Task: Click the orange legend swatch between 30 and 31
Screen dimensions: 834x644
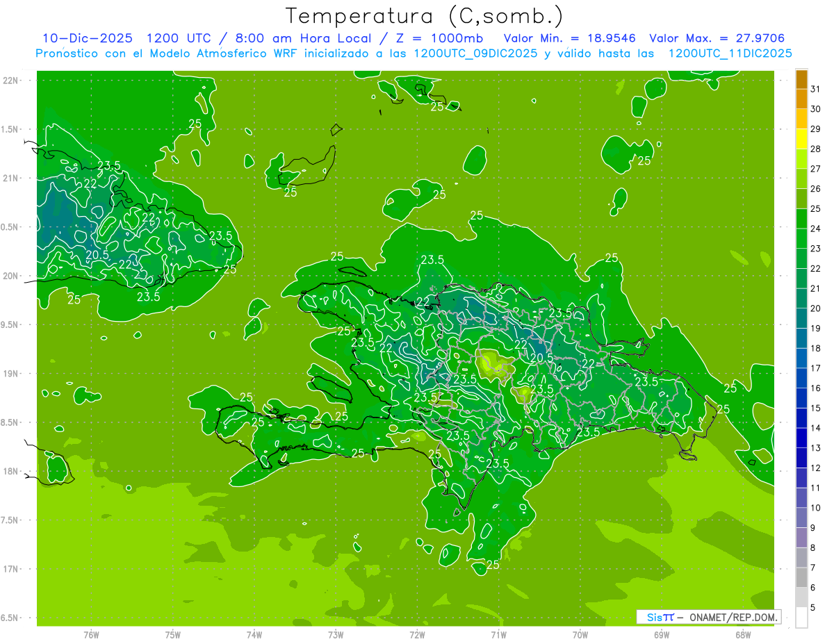Action: click(x=801, y=99)
